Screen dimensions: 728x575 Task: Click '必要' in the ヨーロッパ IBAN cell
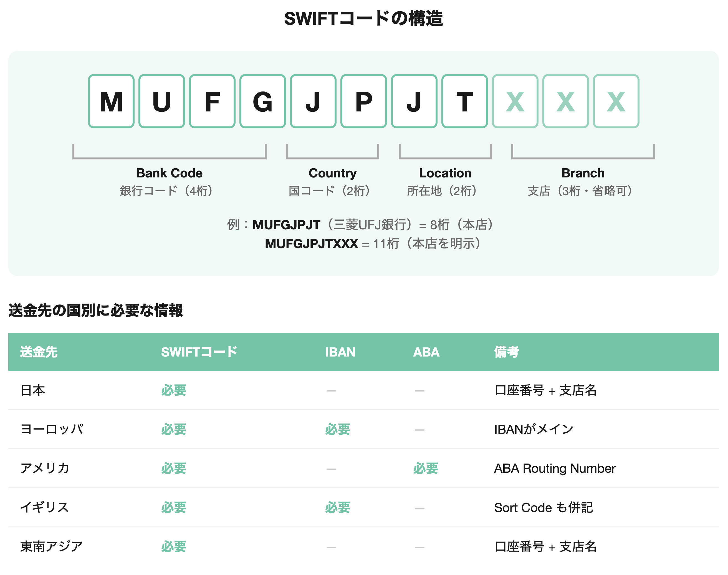click(x=338, y=429)
